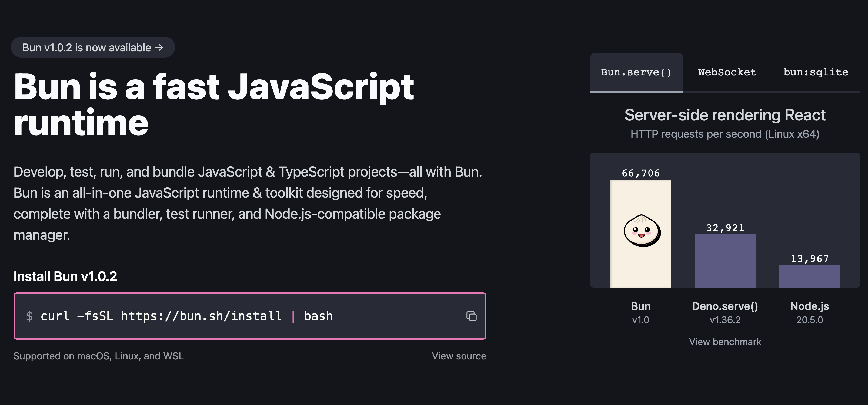Click the Node.js benchmark bar
Screen dimensions: 868x405
coord(809,276)
